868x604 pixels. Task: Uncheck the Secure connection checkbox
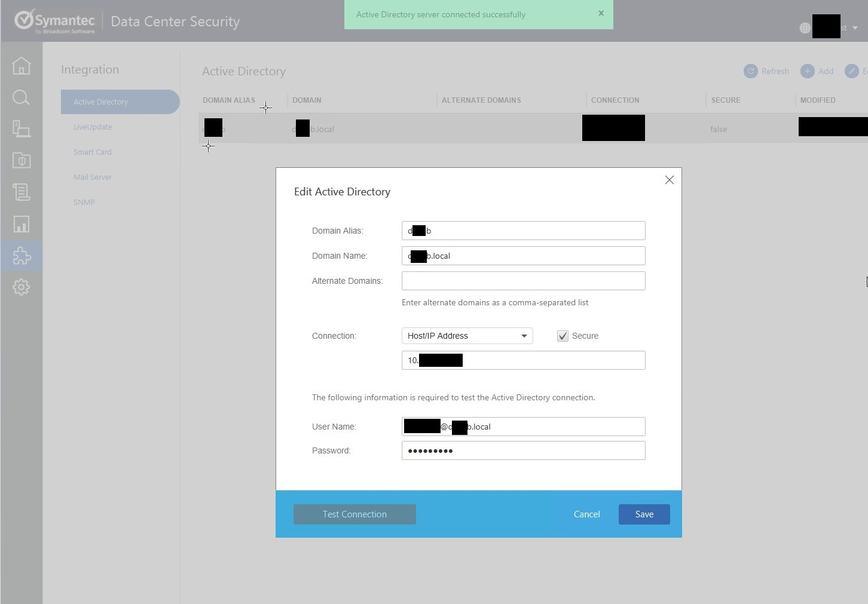563,336
